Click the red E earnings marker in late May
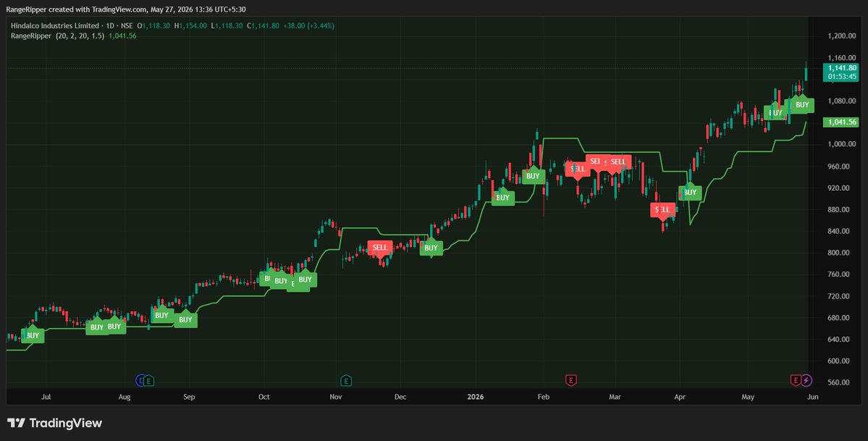Viewport: 868px width, 441px height. (x=796, y=380)
